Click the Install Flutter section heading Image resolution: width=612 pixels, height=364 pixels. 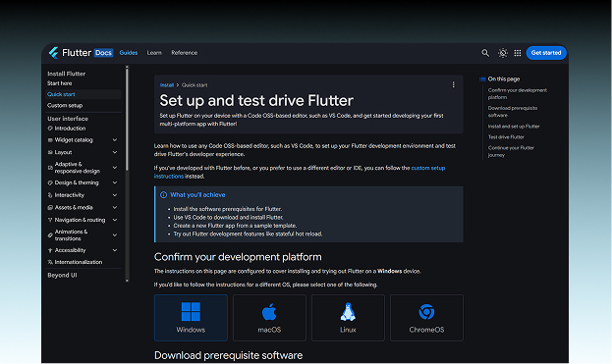(x=67, y=74)
